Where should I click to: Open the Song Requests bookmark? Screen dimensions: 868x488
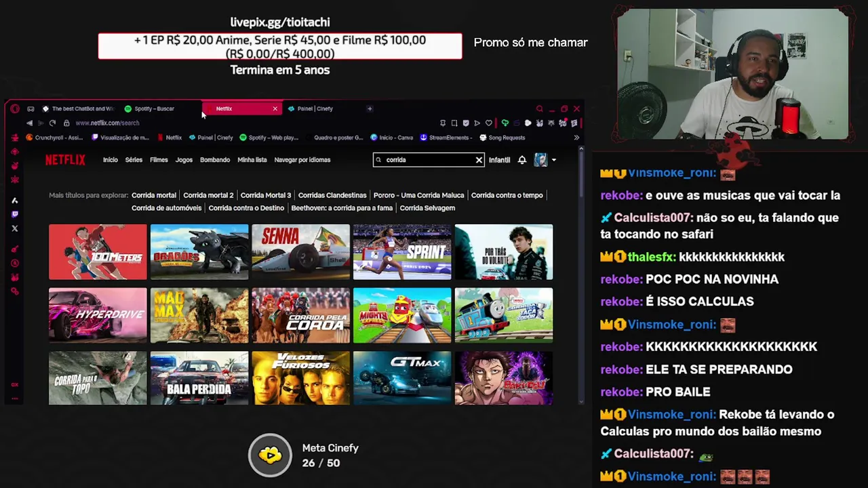point(502,138)
